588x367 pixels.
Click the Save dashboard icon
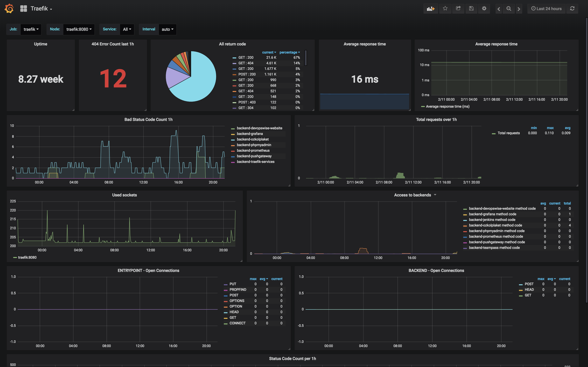point(471,9)
